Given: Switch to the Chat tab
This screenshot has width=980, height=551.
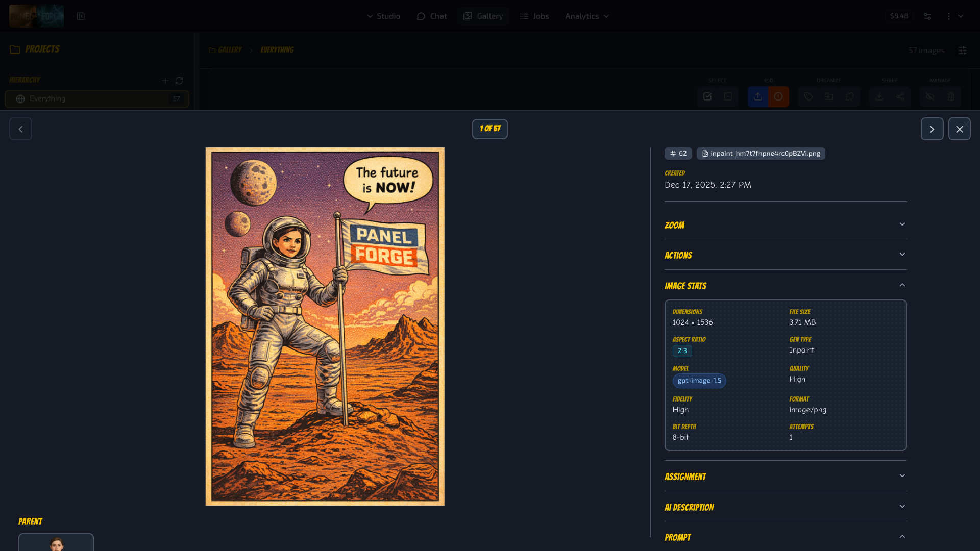Looking at the screenshot, I should coord(432,16).
